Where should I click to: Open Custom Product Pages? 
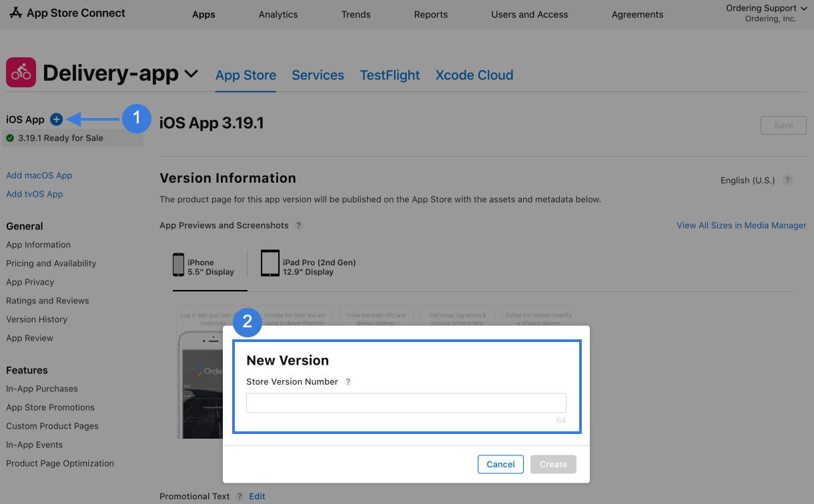coord(52,426)
